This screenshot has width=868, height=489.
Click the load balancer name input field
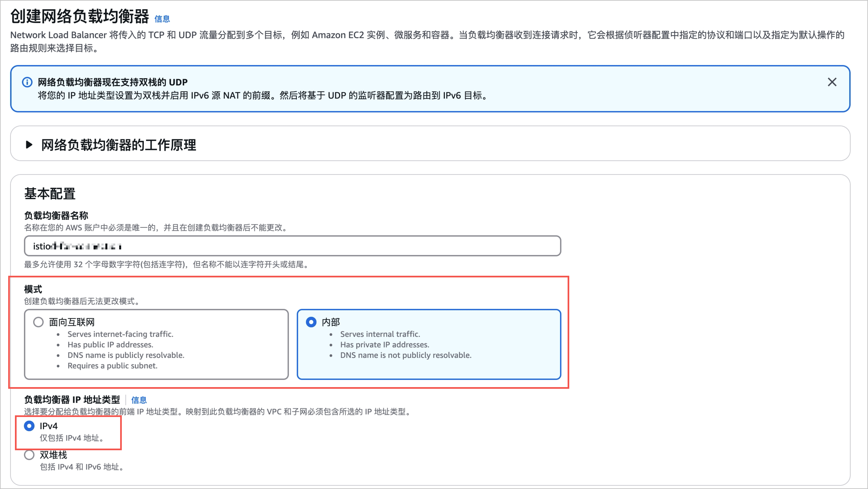coord(292,246)
